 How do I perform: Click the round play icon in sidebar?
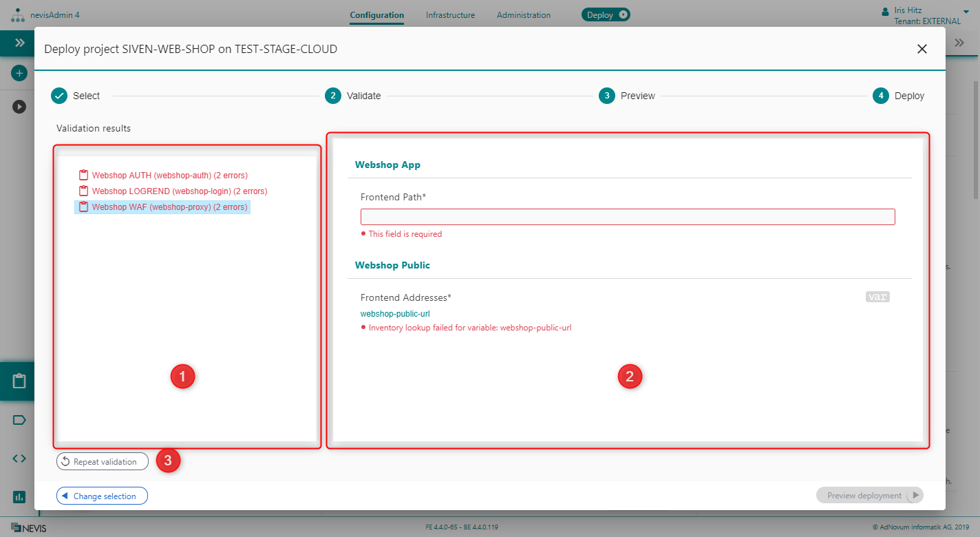click(19, 107)
